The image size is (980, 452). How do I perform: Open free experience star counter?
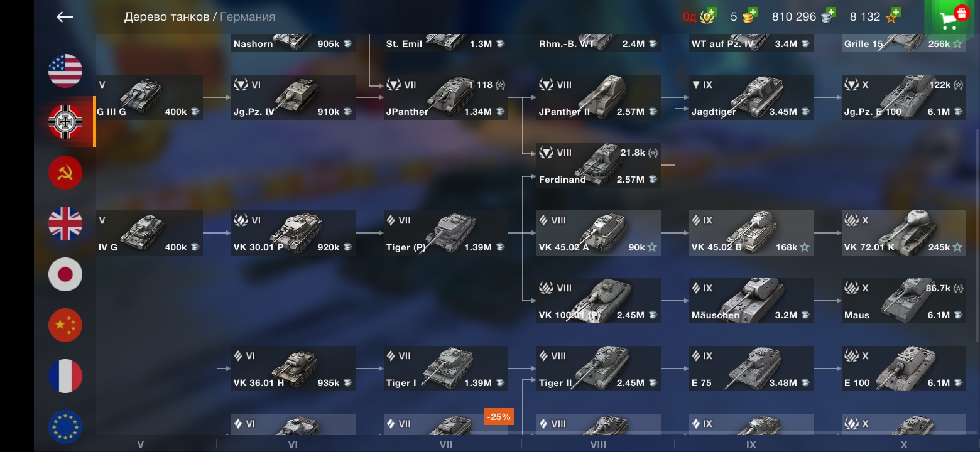point(874,16)
